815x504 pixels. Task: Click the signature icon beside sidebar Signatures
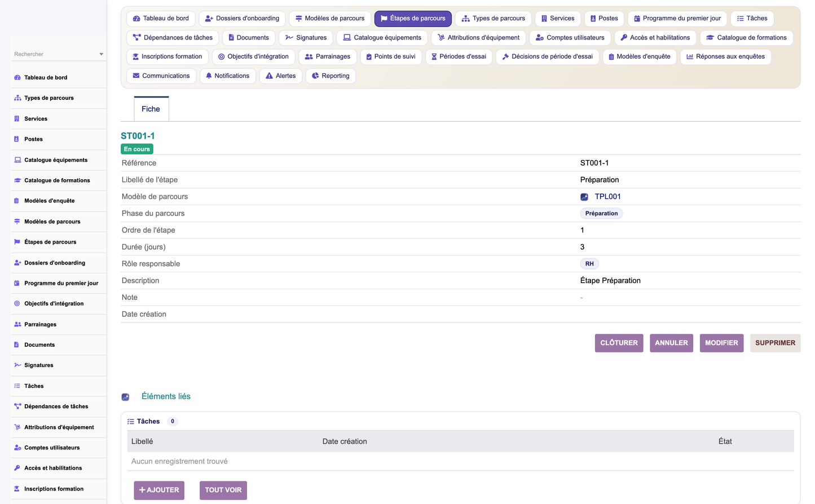pos(17,365)
